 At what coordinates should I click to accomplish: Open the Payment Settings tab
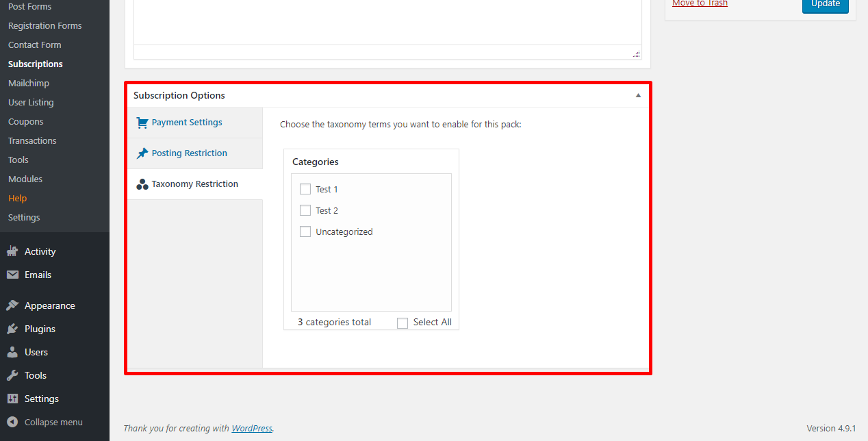pyautogui.click(x=194, y=123)
